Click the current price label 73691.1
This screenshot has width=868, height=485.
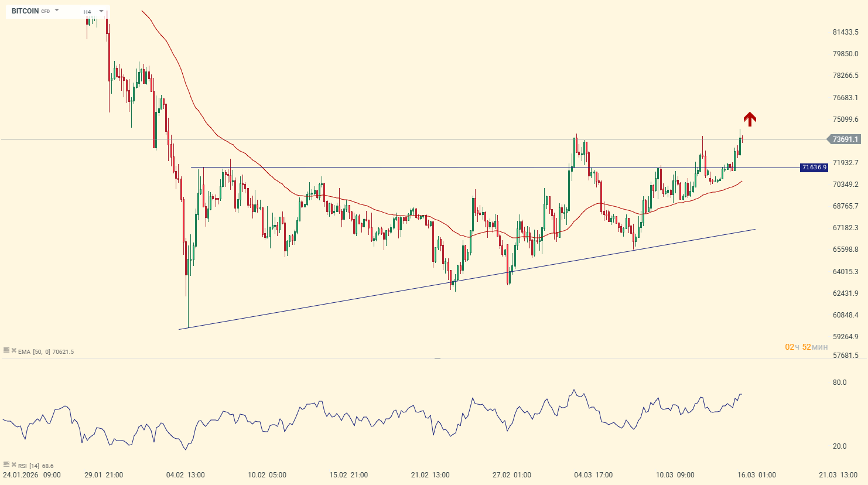(844, 139)
